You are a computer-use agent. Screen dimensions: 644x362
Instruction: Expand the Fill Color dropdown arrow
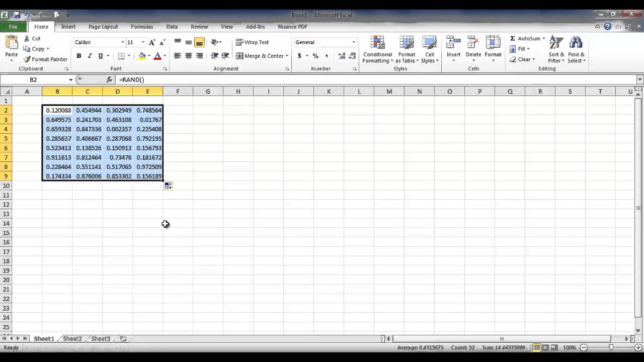149,56
